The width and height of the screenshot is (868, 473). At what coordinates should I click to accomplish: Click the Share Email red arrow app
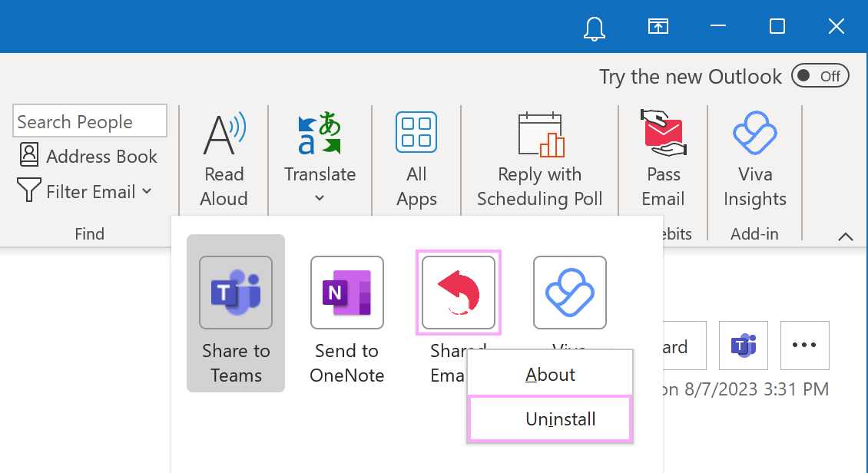[x=459, y=293]
